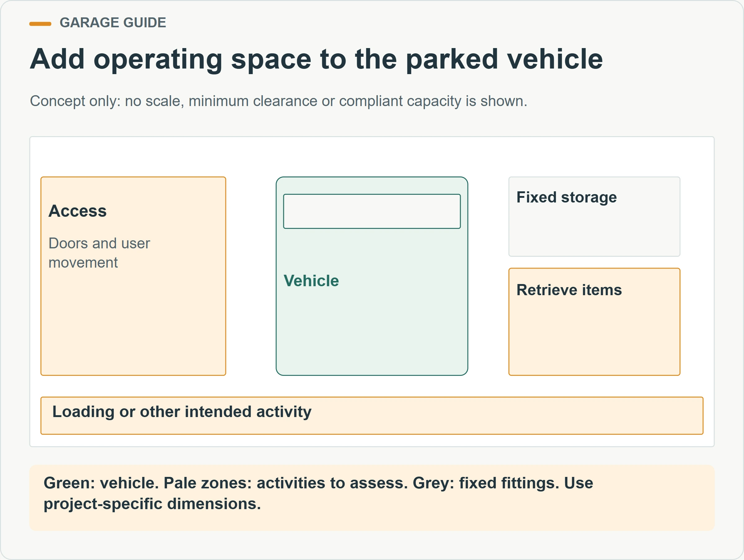This screenshot has width=744, height=560.
Task: Select the heading 'Add operating space to the parked vehicle'
Action: coord(316,59)
